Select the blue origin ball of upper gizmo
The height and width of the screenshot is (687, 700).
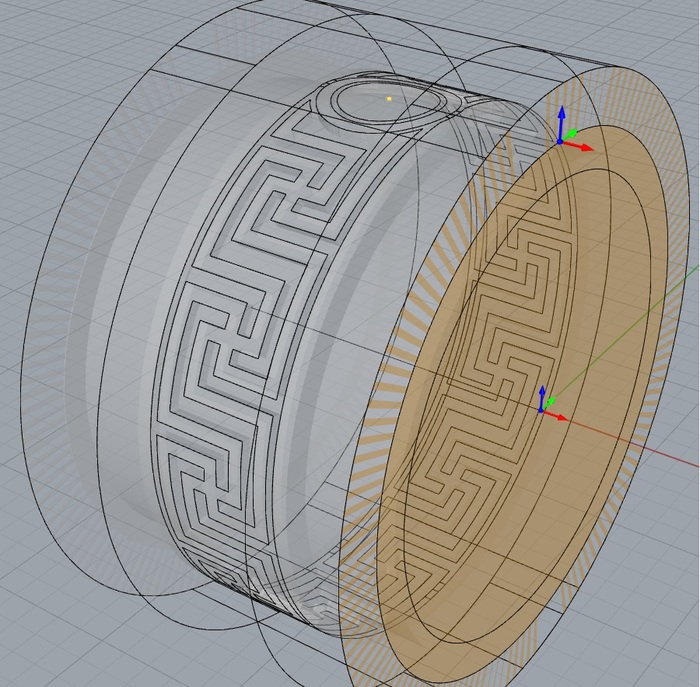click(561, 142)
